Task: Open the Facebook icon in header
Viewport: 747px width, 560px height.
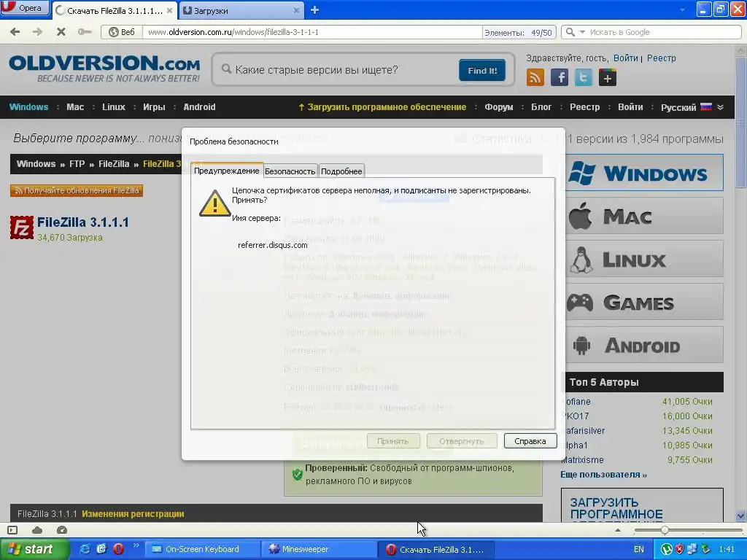Action: pos(560,77)
